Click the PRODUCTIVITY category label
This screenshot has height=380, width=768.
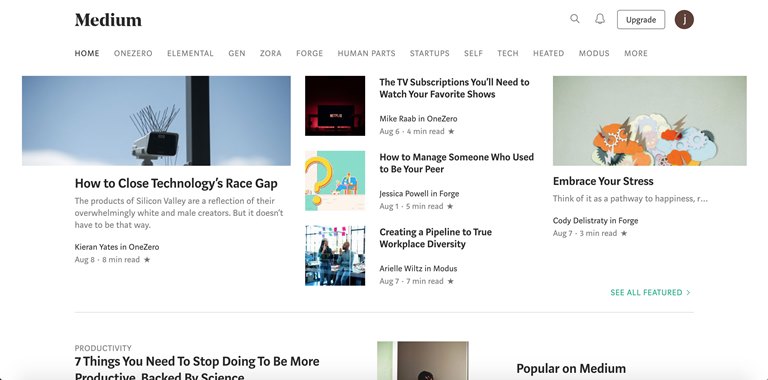click(x=103, y=348)
